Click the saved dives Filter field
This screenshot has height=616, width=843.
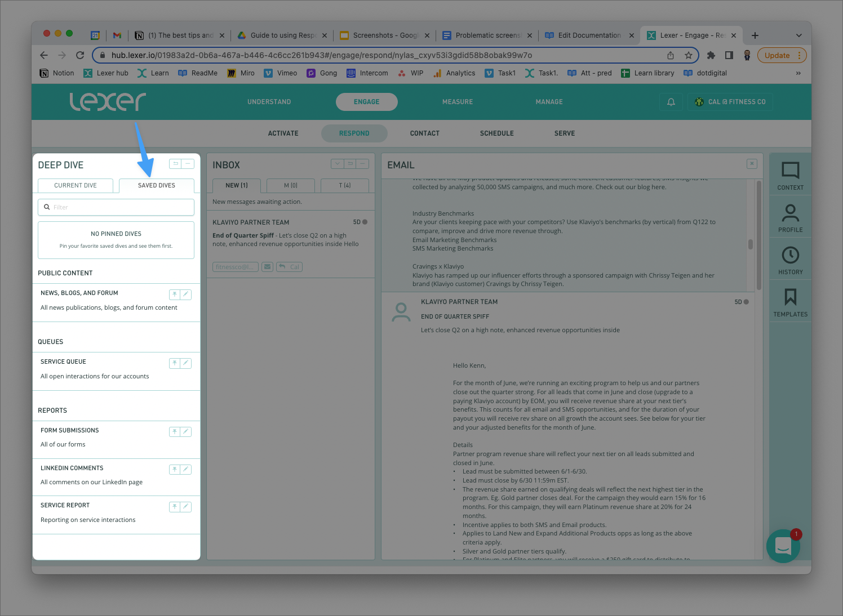116,207
